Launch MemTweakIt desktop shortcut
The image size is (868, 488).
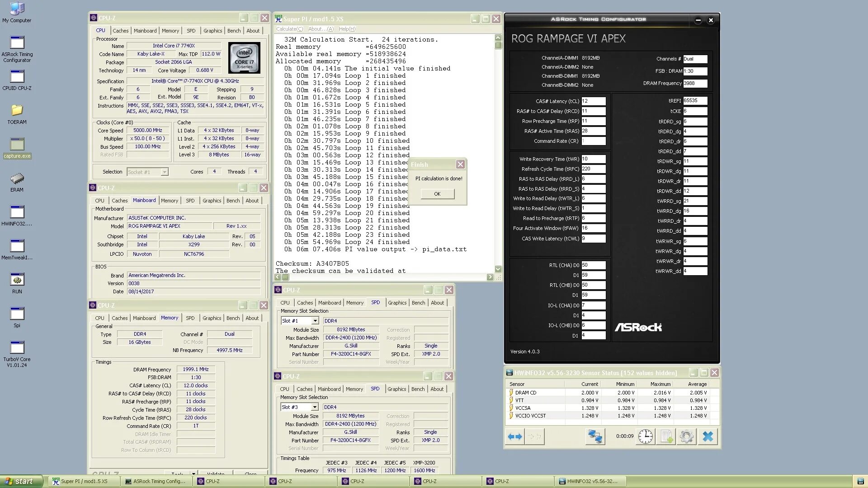coord(17,250)
